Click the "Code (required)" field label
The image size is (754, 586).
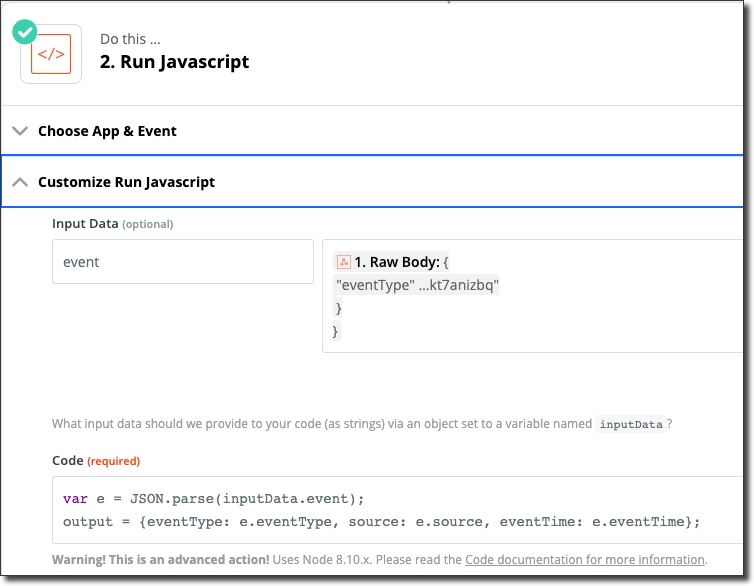click(x=96, y=461)
